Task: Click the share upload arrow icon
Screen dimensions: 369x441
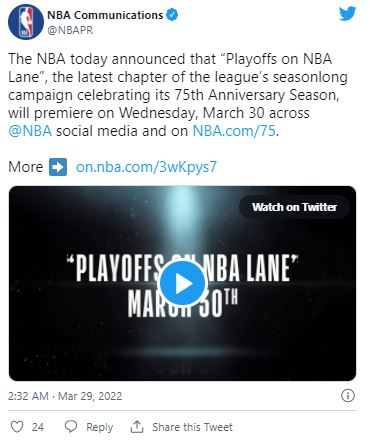Action: pyautogui.click(x=137, y=427)
